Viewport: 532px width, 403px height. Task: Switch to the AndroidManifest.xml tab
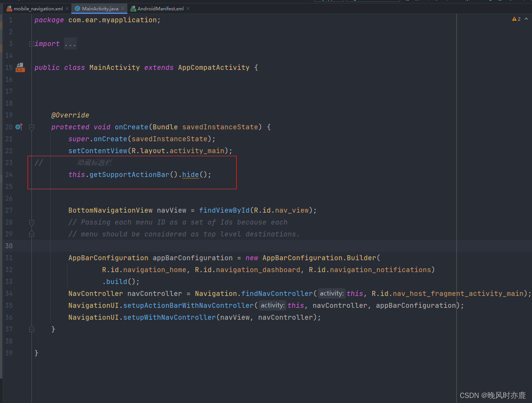click(x=160, y=8)
